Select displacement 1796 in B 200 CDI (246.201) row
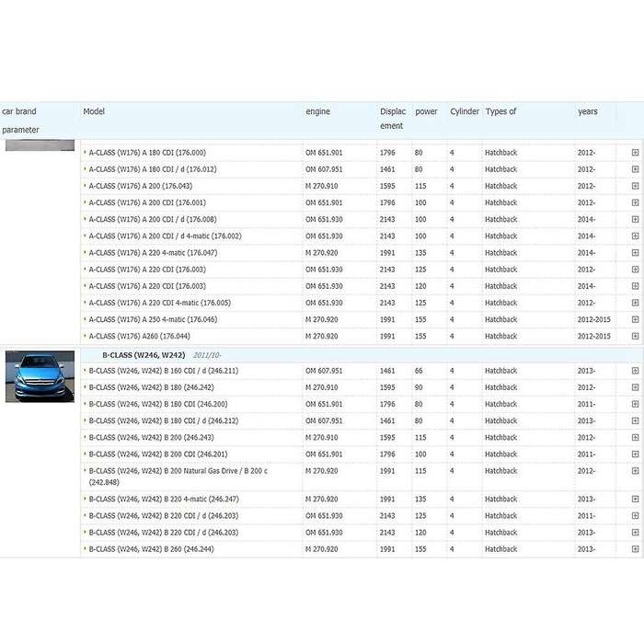 [387, 454]
